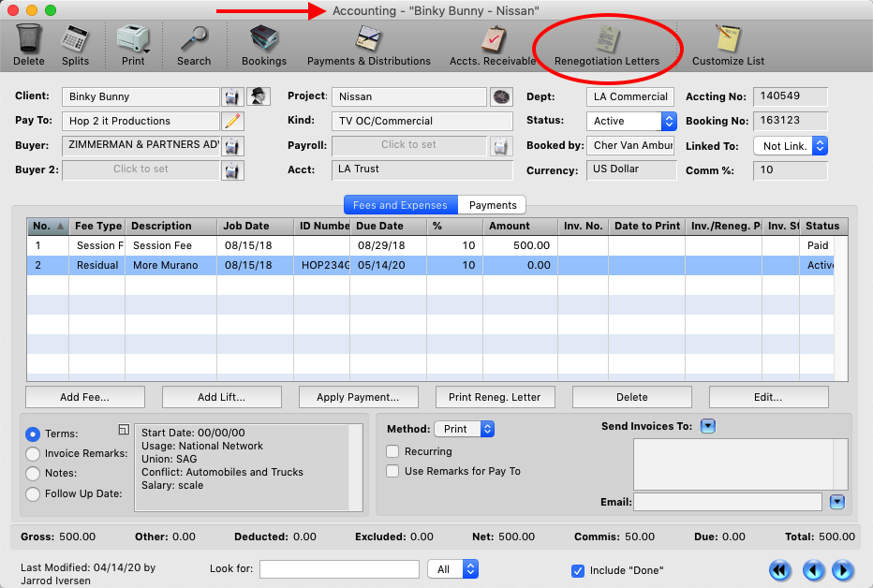The width and height of the screenshot is (873, 588).
Task: Click the Pay To field Hop 2 it Productions
Action: (x=141, y=121)
